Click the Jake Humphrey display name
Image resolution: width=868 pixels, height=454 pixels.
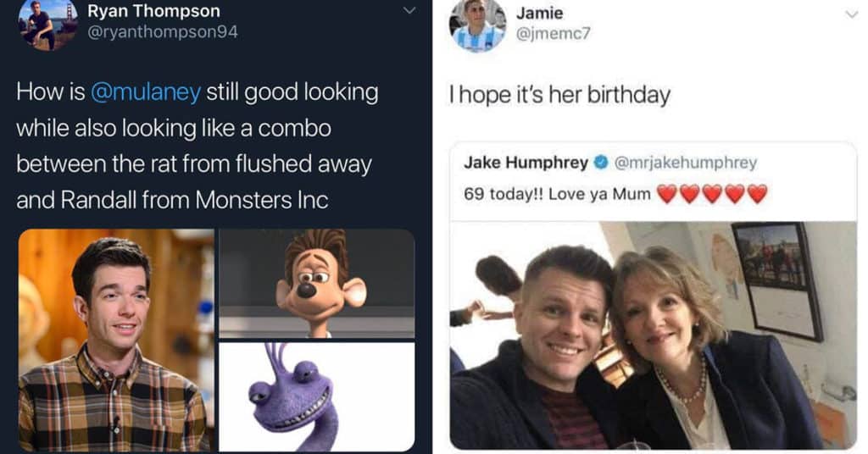[526, 163]
